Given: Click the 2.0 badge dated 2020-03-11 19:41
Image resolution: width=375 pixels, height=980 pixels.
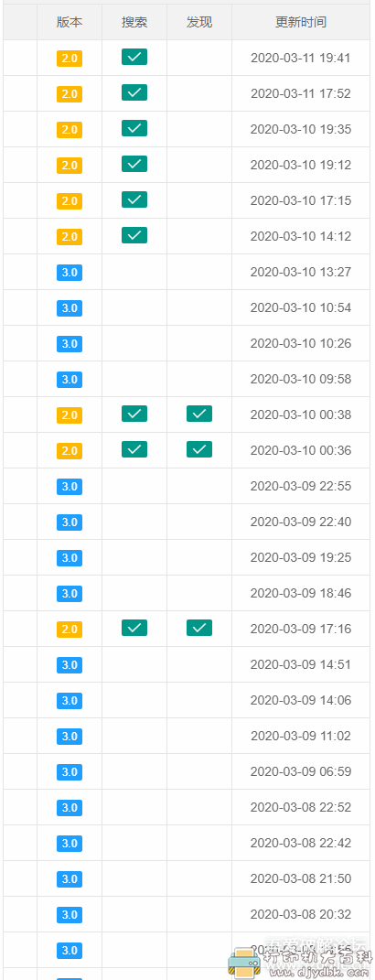Looking at the screenshot, I should (70, 59).
